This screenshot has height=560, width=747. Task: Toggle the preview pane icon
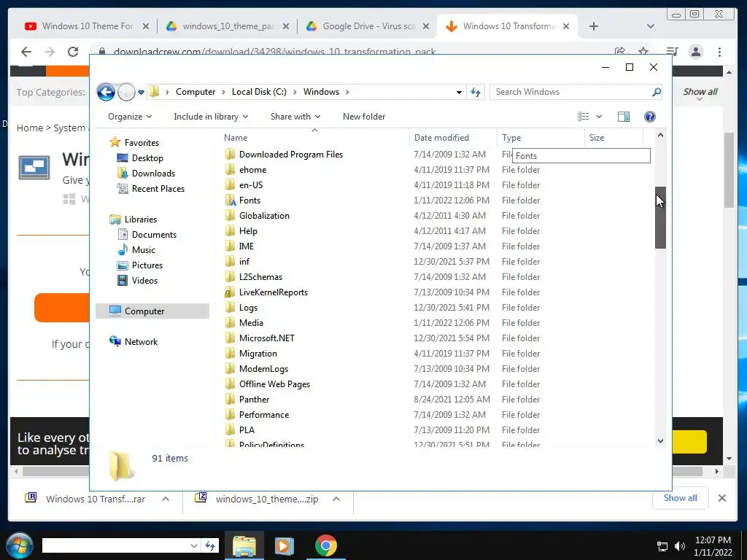tap(624, 117)
